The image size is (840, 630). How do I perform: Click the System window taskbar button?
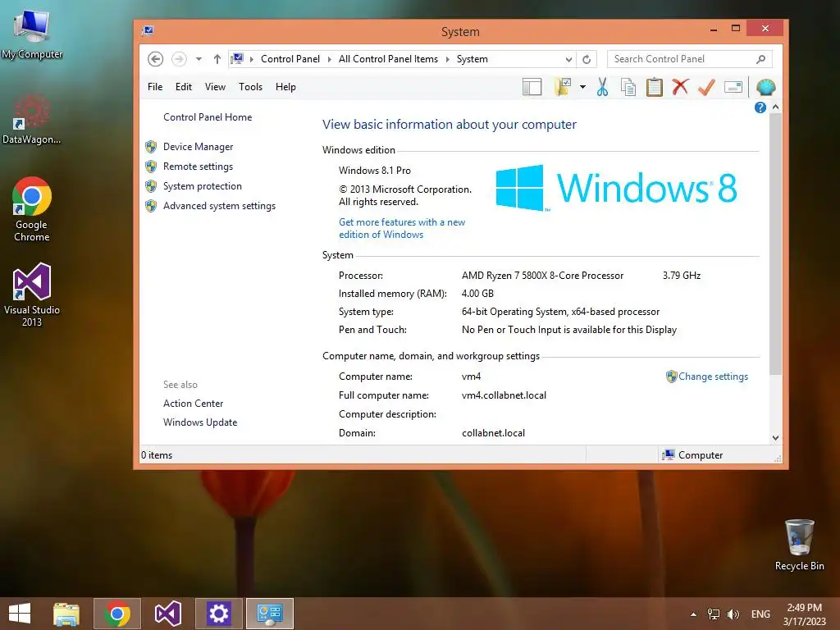[269, 614]
